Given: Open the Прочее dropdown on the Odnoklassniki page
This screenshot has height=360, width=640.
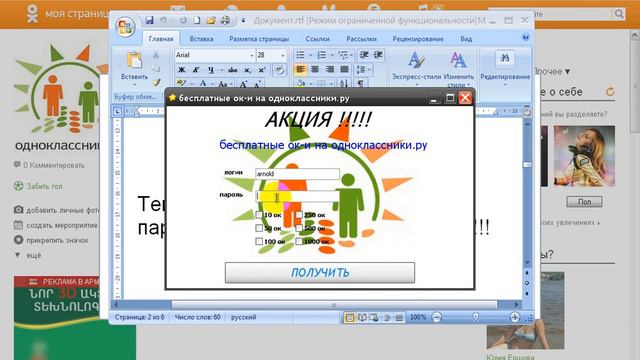Looking at the screenshot, I should coord(552,71).
